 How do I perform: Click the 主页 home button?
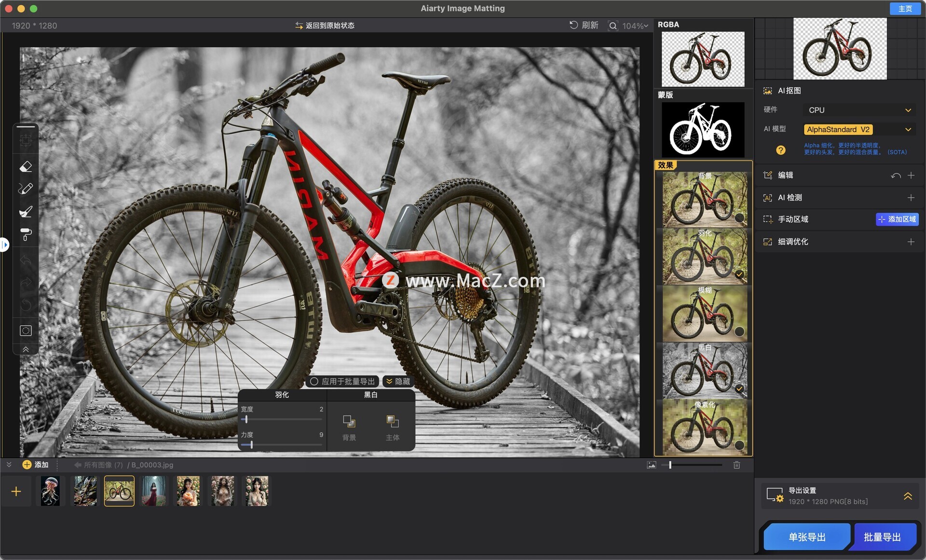click(905, 9)
